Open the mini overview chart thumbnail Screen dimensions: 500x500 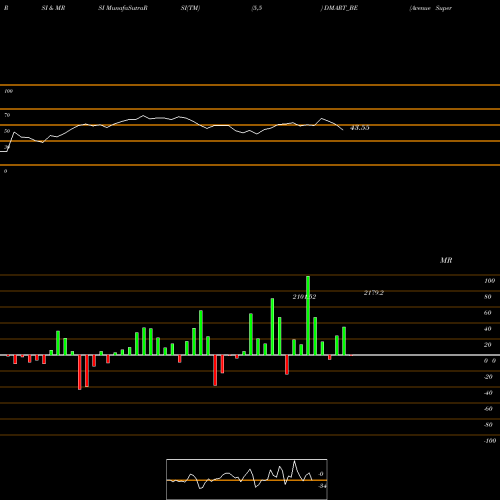(x=247, y=479)
